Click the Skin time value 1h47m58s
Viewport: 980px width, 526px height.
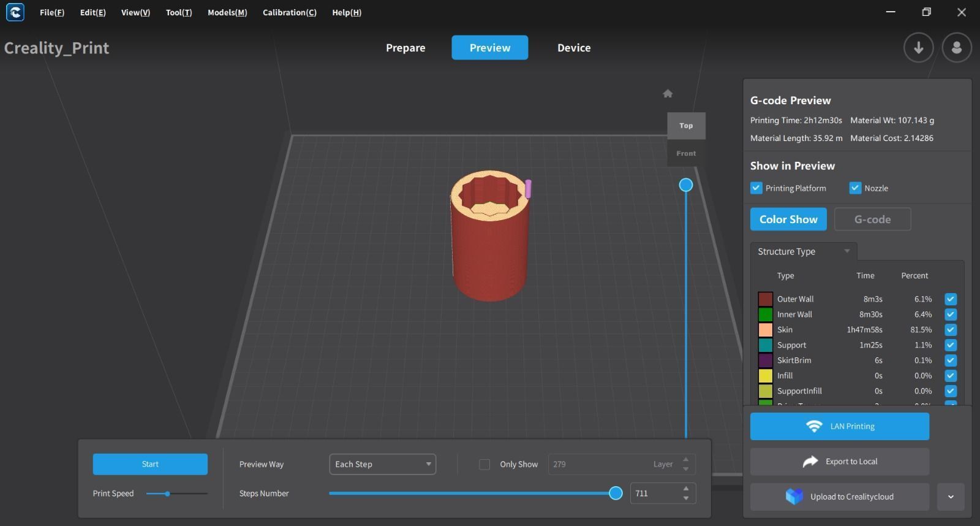(x=864, y=330)
